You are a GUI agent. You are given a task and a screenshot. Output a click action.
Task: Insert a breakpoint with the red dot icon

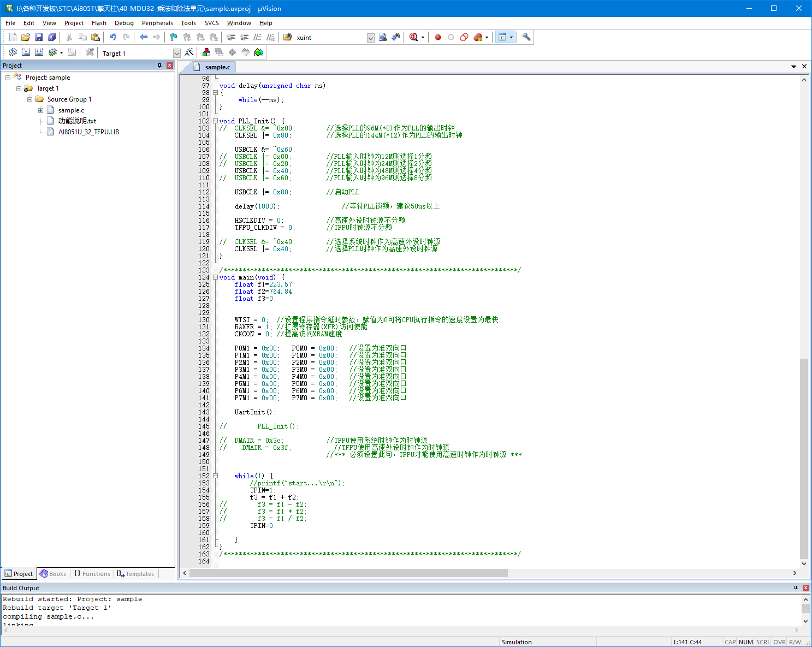[438, 37]
